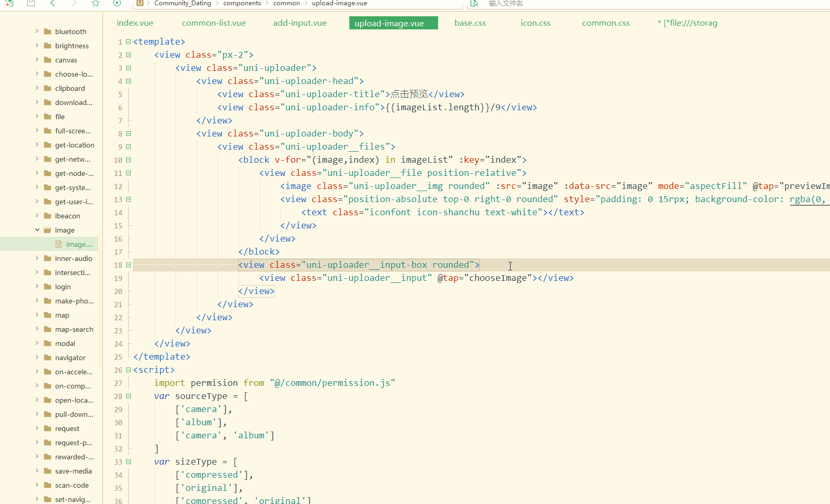Expand the bluetooth folder

[37, 31]
